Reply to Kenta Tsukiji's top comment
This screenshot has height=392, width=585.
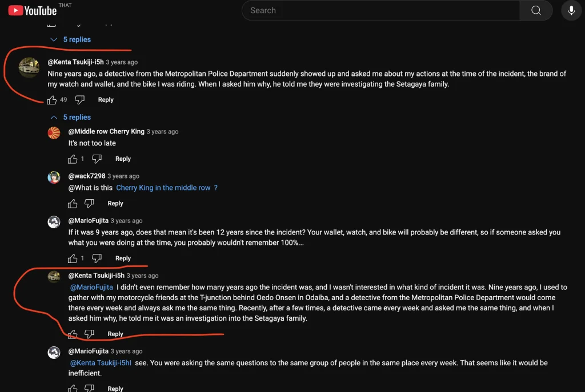[x=106, y=100]
